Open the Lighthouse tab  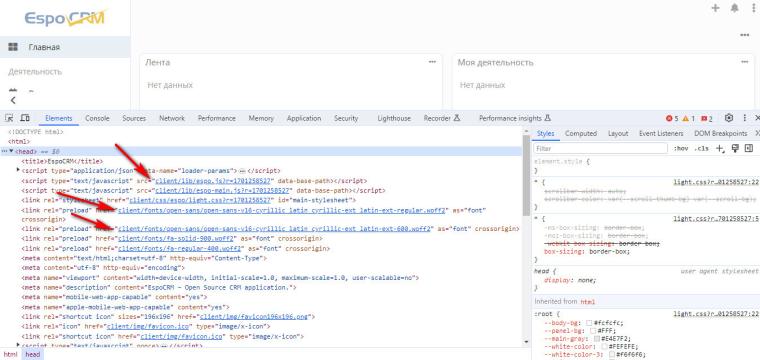click(394, 118)
